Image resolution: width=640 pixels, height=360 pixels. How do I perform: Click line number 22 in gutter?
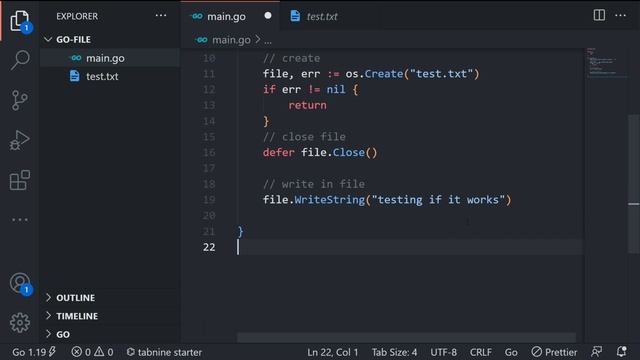pos(209,247)
